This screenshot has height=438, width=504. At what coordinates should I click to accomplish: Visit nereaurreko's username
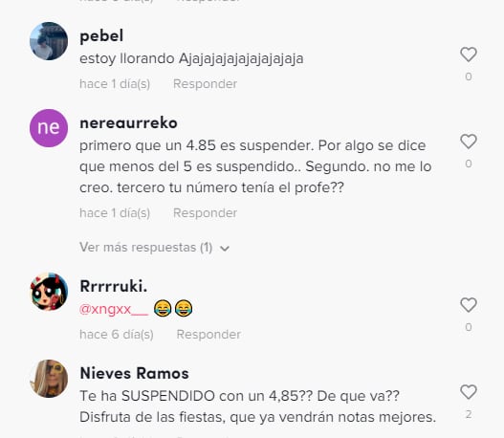coord(128,123)
